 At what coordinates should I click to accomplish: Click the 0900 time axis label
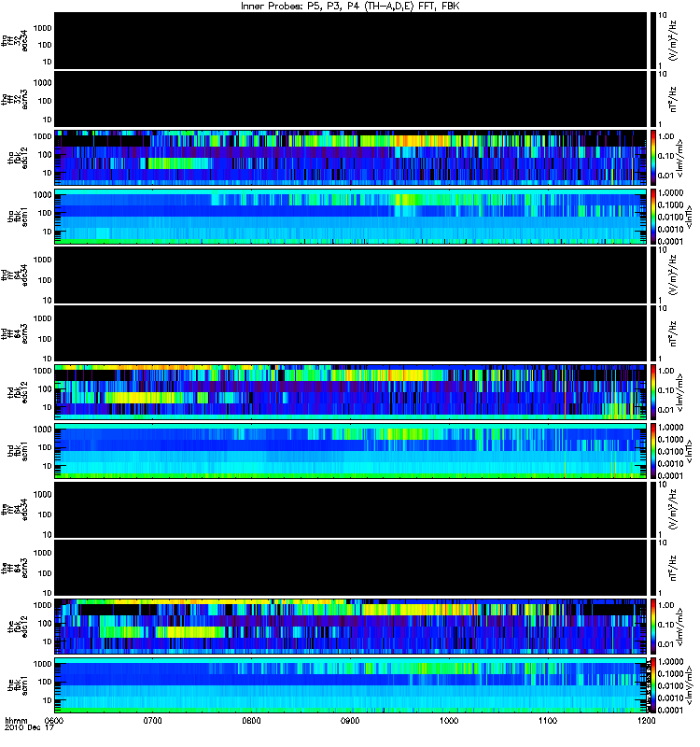[x=350, y=721]
